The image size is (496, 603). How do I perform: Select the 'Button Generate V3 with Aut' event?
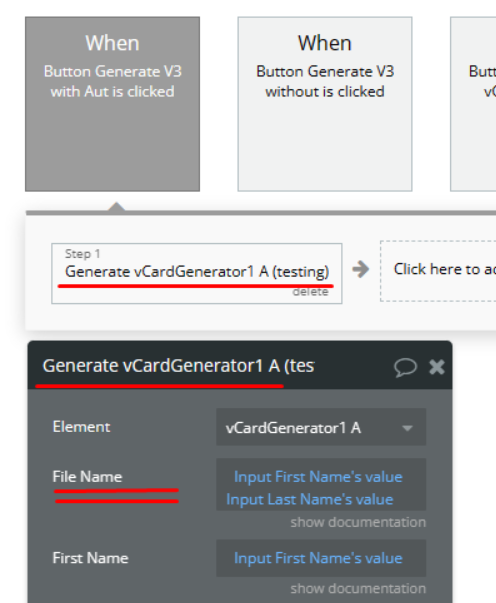click(x=112, y=104)
